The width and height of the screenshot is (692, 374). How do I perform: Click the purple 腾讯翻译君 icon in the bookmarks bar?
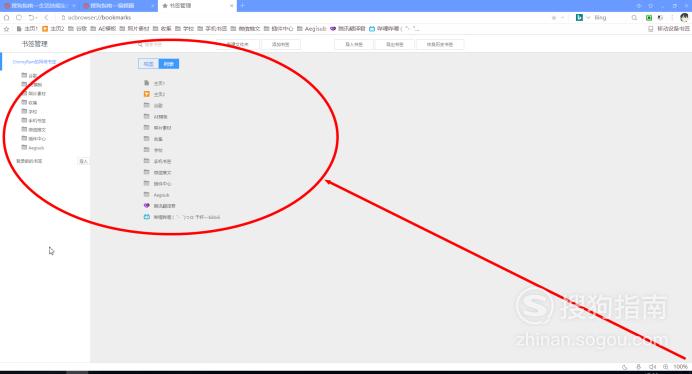point(333,29)
